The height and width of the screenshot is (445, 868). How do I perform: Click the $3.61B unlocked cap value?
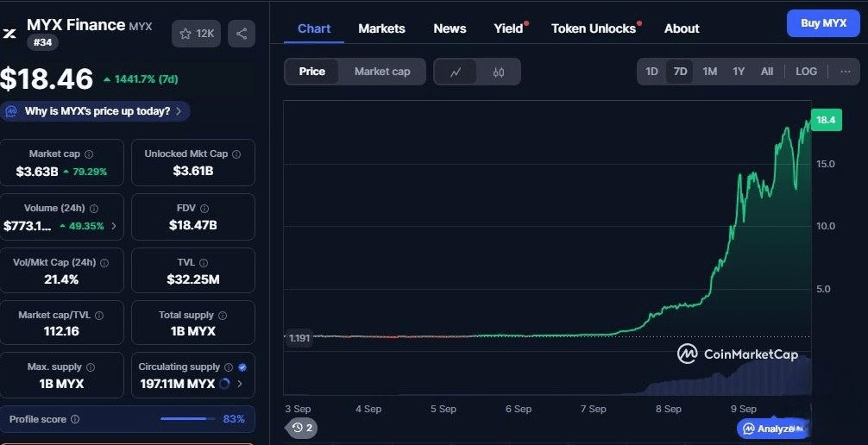pyautogui.click(x=192, y=171)
